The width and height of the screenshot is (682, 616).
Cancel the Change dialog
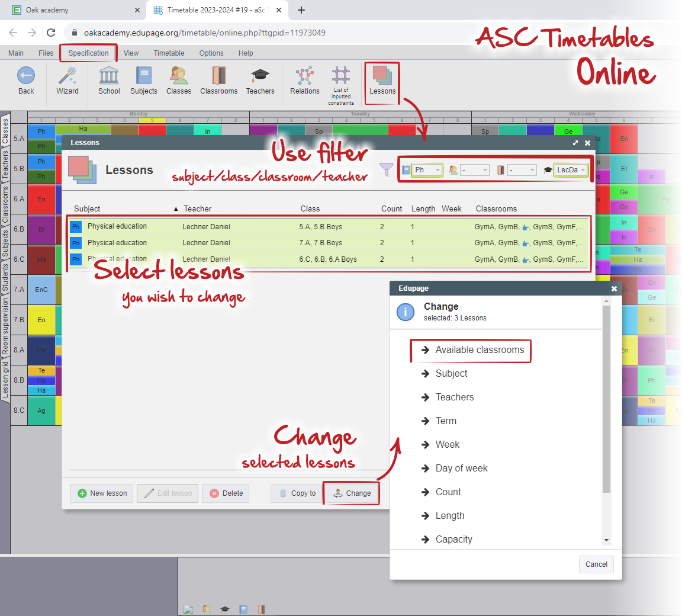(x=596, y=564)
